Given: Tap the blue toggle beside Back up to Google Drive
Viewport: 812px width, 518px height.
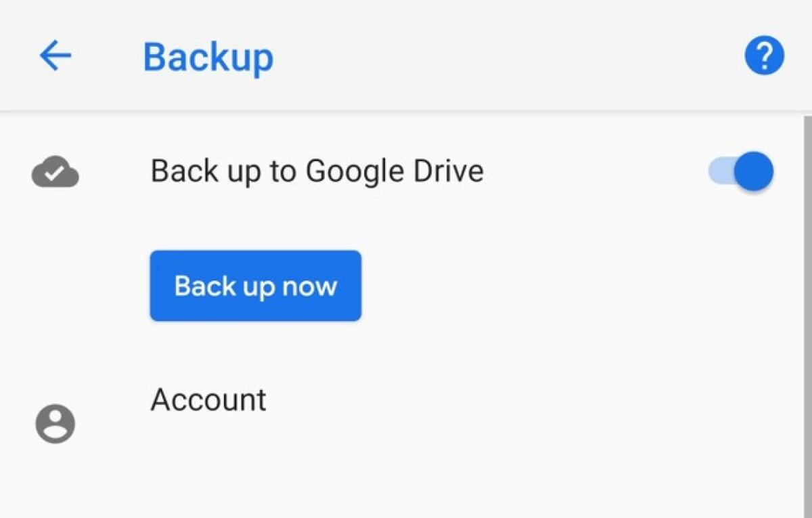Looking at the screenshot, I should click(740, 171).
